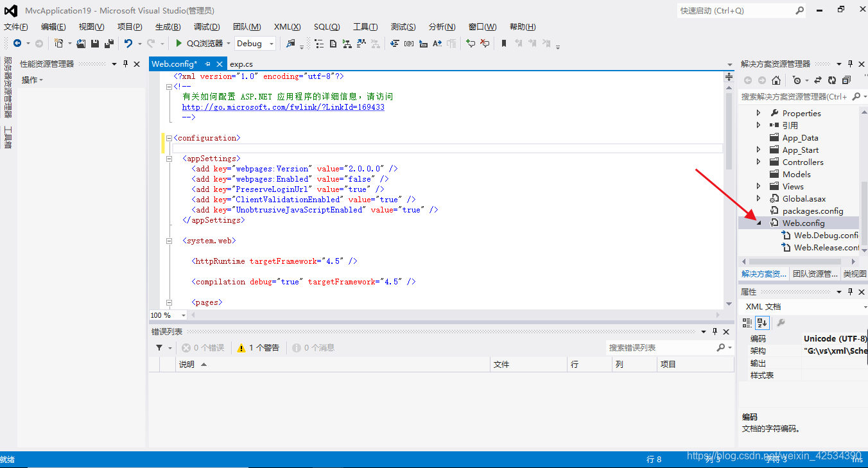Viewport: 868px width, 468px height.
Task: Click the Property Pages wrench icon
Action: (781, 322)
